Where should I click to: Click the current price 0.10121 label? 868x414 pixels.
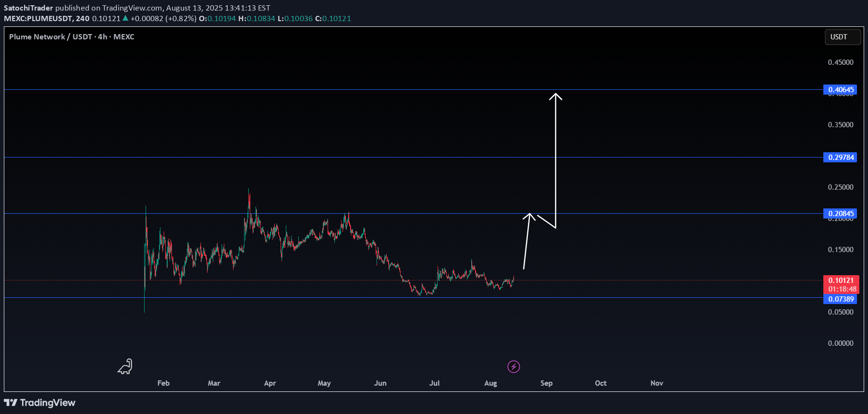840,280
